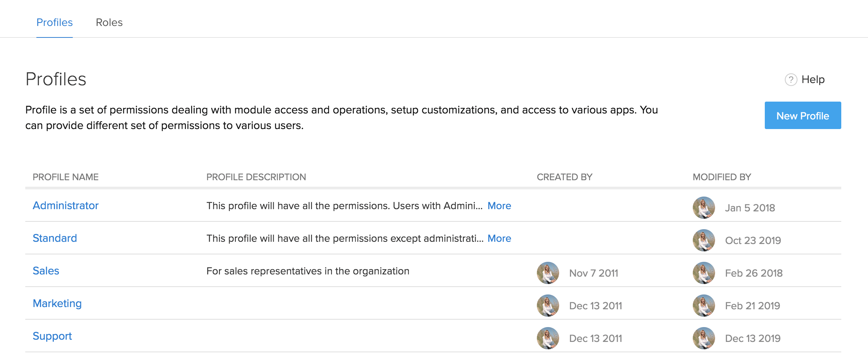Screen dimensions: 868x356
Task: Open the Marketing profile
Action: pos(57,303)
